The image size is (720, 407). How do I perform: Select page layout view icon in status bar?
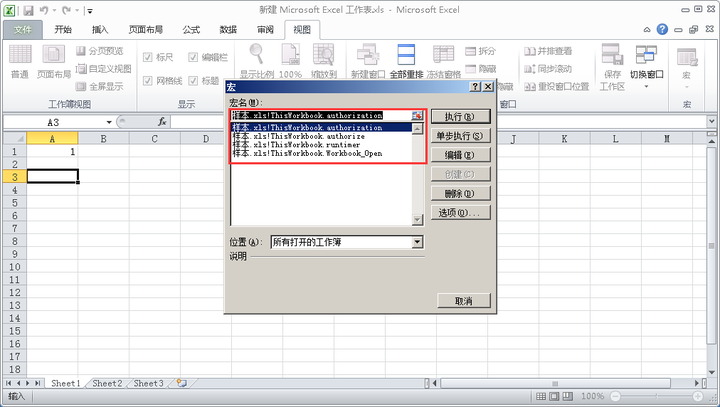coord(555,396)
